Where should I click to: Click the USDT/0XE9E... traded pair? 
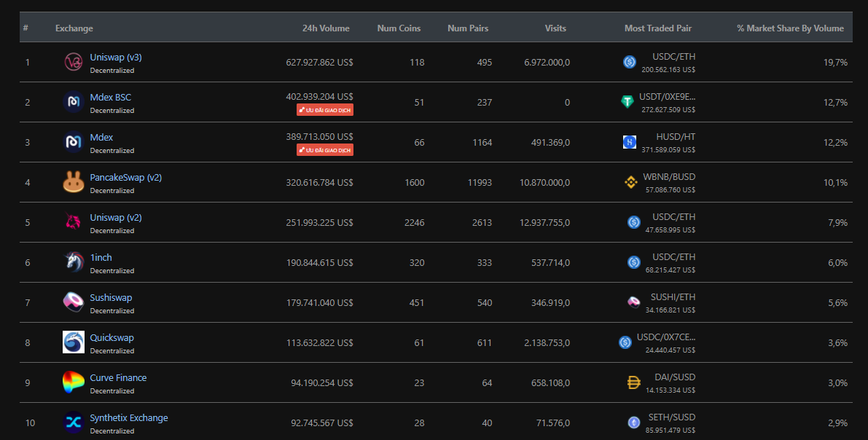point(667,97)
